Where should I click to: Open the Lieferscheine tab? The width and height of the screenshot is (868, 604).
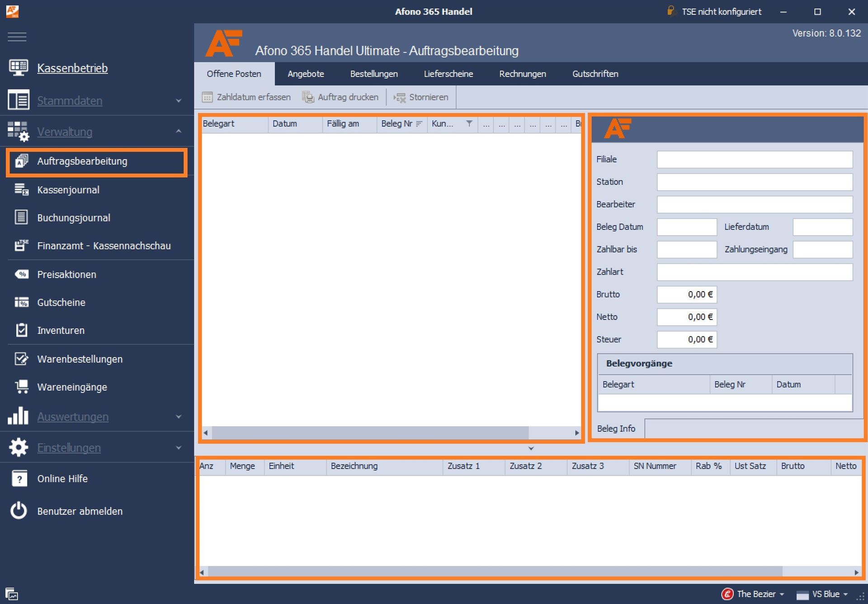pos(448,74)
